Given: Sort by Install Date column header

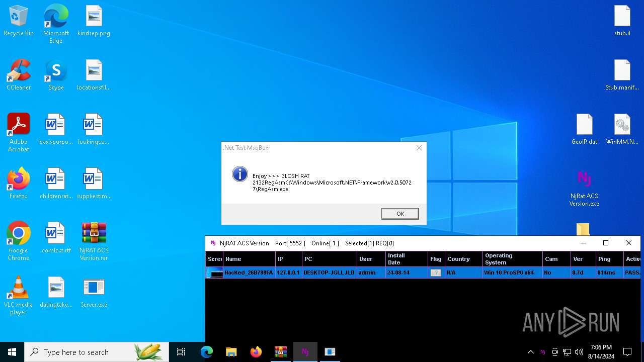Looking at the screenshot, I should [407, 259].
